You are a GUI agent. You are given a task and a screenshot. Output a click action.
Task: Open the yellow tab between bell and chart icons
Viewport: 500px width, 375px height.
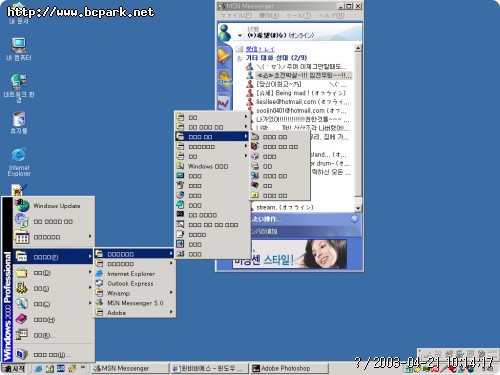224,79
